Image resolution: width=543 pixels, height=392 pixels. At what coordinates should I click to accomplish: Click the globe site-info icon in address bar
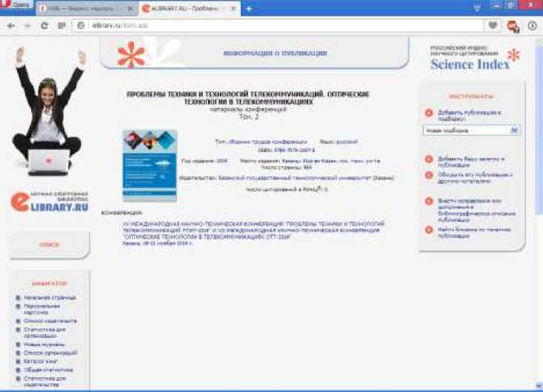[x=81, y=26]
